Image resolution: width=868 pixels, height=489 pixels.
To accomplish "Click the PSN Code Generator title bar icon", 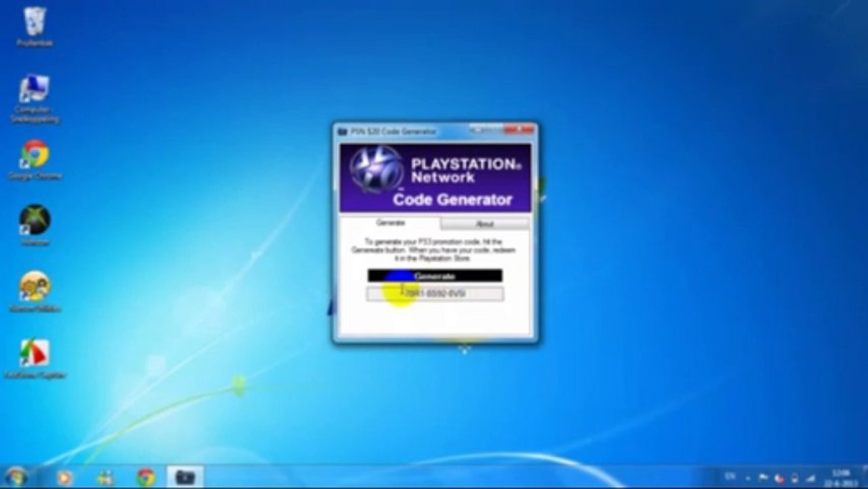I will (343, 130).
